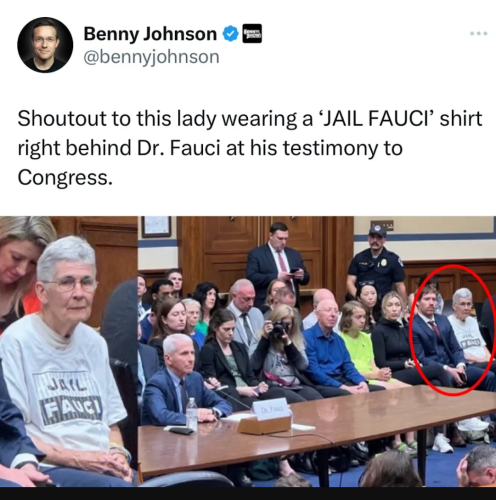The width and height of the screenshot is (496, 500).
Task: Open the right photo of the hearing room
Action: tap(317, 351)
